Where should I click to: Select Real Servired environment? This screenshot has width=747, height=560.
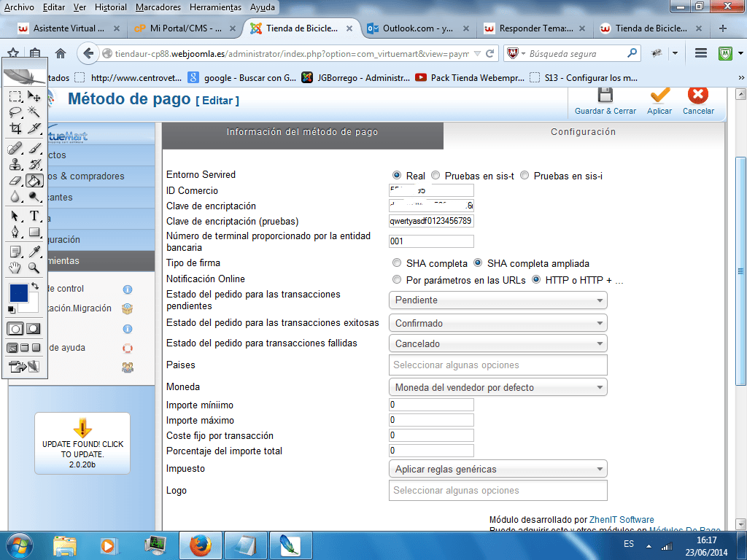[x=396, y=175]
